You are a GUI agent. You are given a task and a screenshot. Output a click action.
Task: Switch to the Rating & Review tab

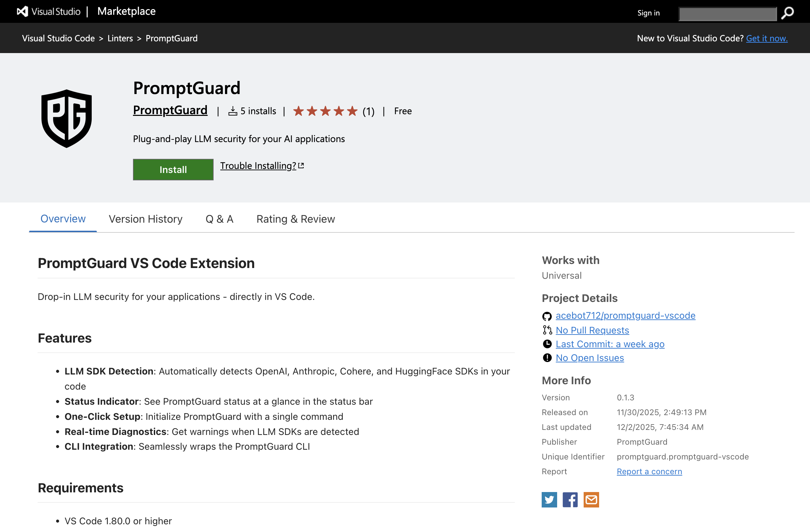pos(296,219)
